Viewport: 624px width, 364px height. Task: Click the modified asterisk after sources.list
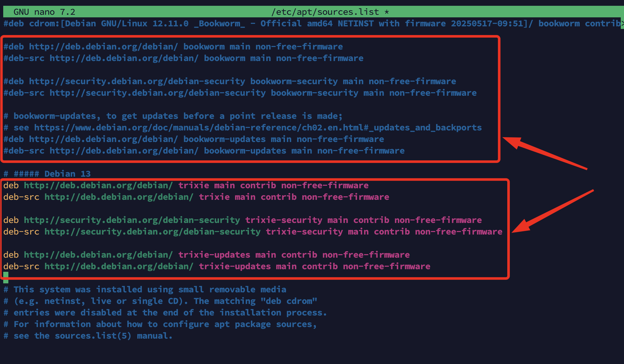click(387, 12)
